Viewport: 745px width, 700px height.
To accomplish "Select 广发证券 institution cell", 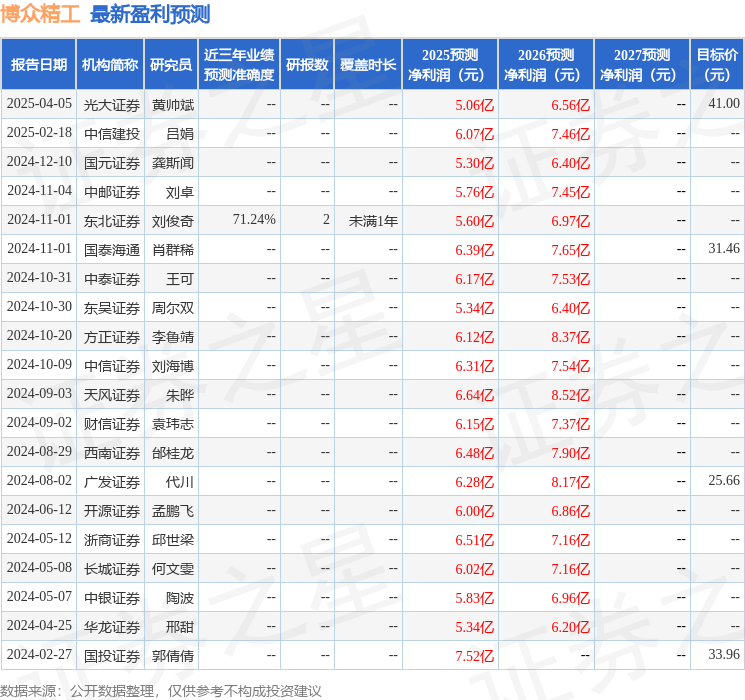I will [x=112, y=482].
